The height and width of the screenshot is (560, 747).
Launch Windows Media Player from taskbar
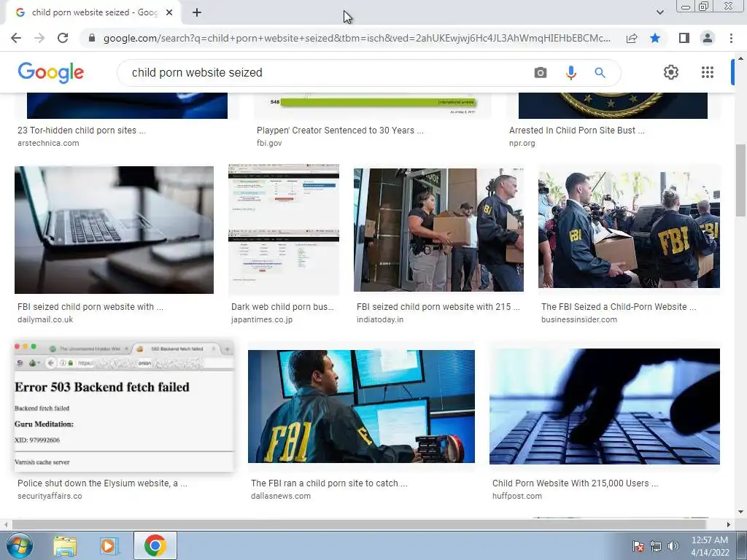coord(108,545)
